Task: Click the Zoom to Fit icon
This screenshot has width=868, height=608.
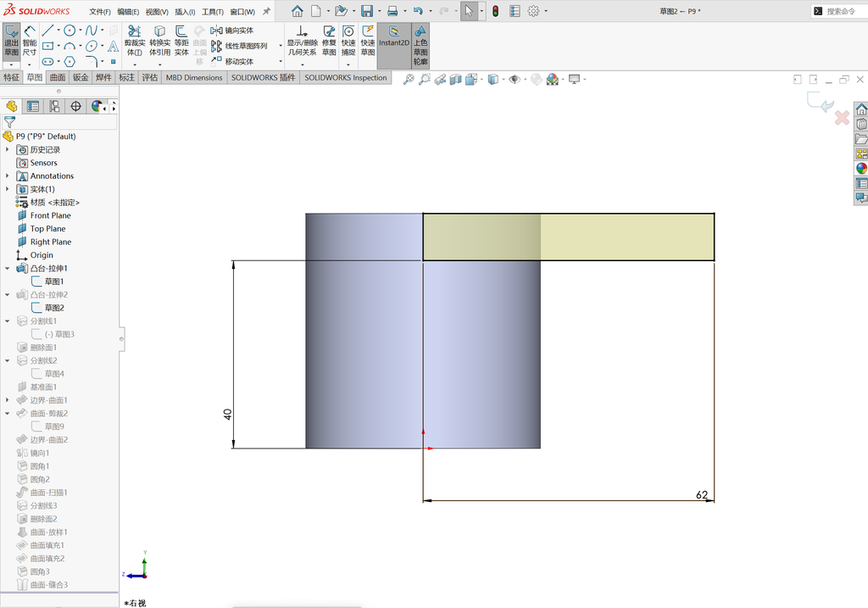Action: [409, 79]
